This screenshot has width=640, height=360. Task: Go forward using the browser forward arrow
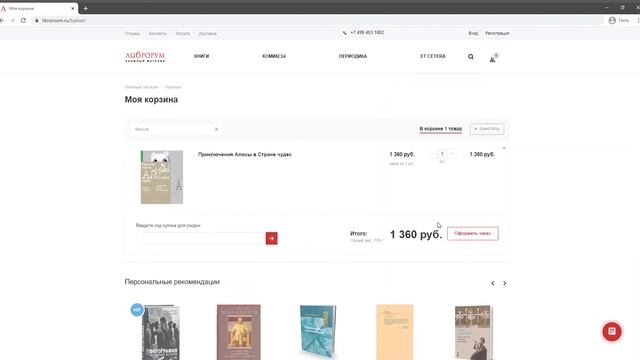pos(13,20)
